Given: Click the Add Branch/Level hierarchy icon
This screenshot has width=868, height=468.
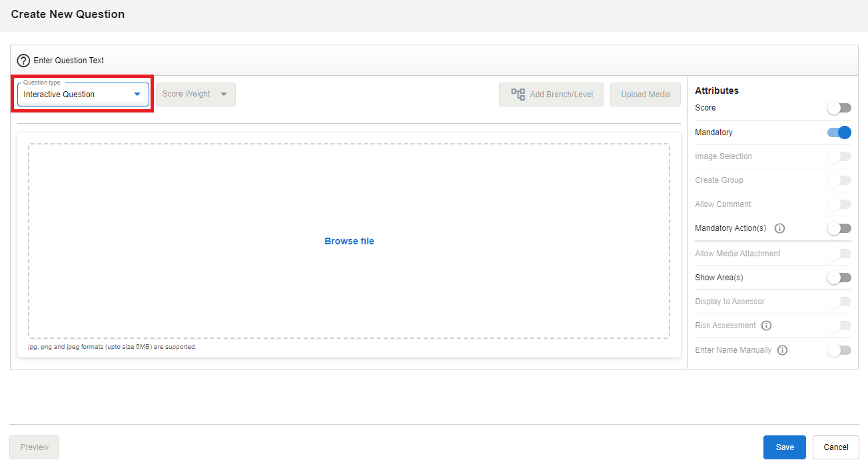Looking at the screenshot, I should coord(518,95).
